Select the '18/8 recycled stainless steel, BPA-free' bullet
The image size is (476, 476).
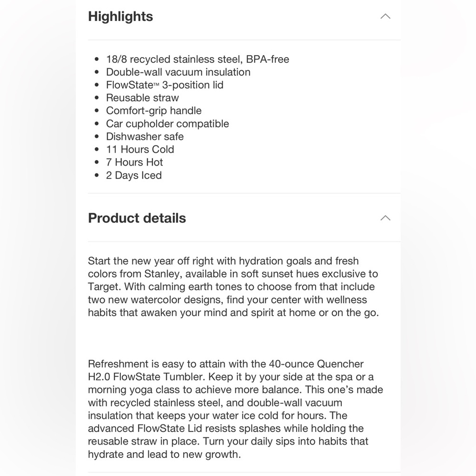click(x=198, y=59)
